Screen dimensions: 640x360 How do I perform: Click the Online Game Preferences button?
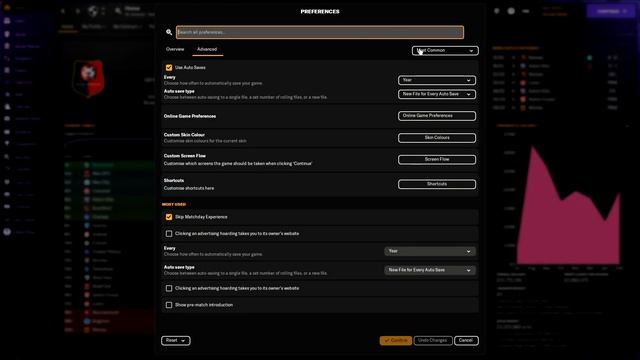(437, 116)
